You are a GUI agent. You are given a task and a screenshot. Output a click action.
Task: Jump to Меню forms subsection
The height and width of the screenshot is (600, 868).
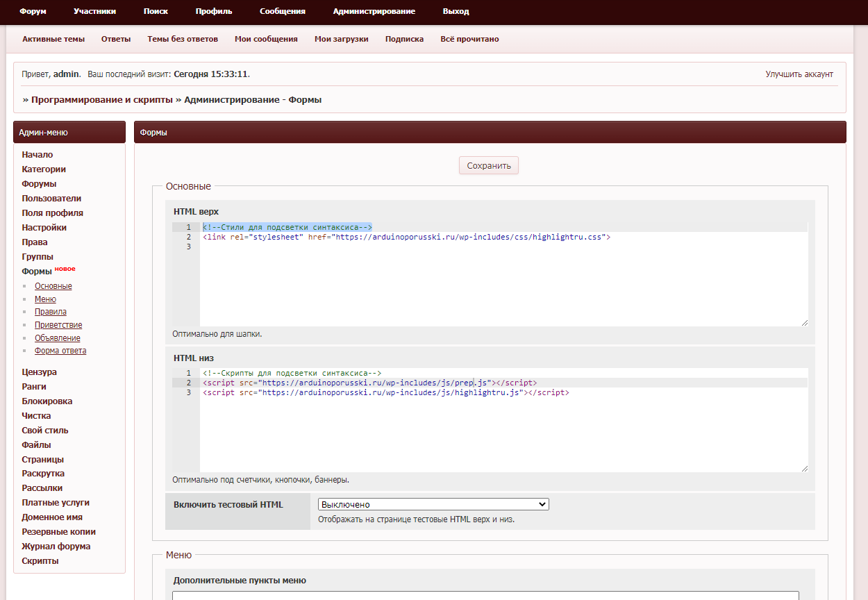tap(45, 299)
